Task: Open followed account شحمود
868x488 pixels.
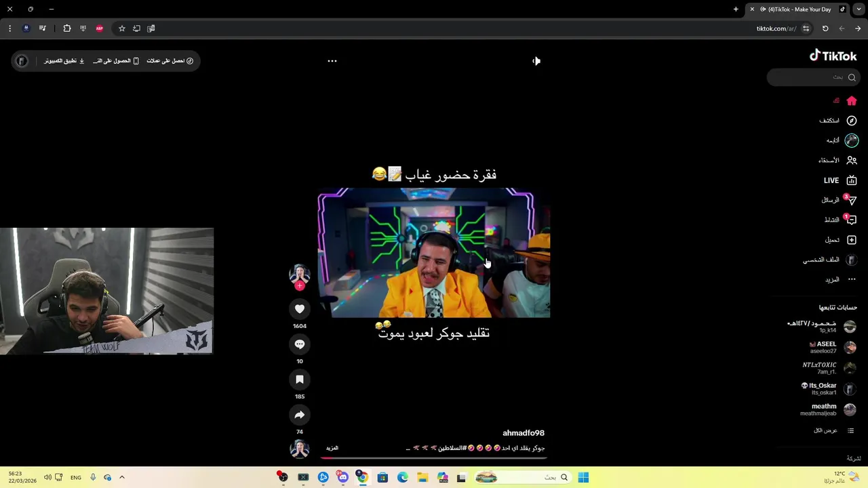Action: click(822, 327)
